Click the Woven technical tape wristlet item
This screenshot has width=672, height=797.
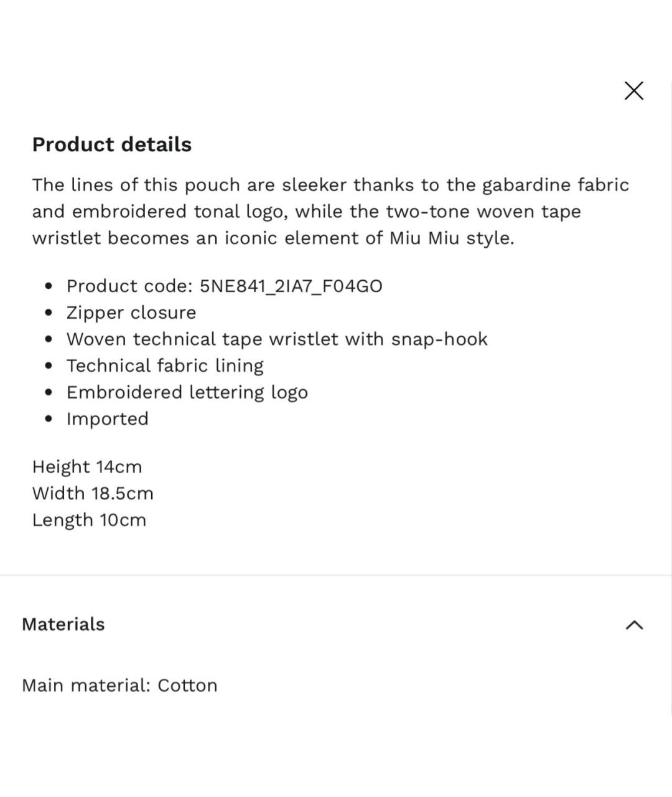[x=277, y=339]
